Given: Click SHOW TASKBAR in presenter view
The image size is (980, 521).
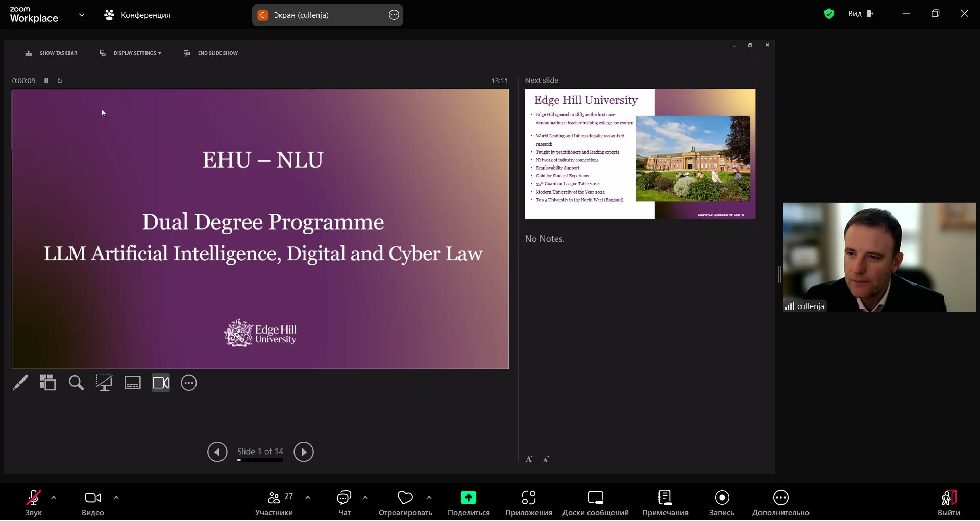Looking at the screenshot, I should pos(52,53).
